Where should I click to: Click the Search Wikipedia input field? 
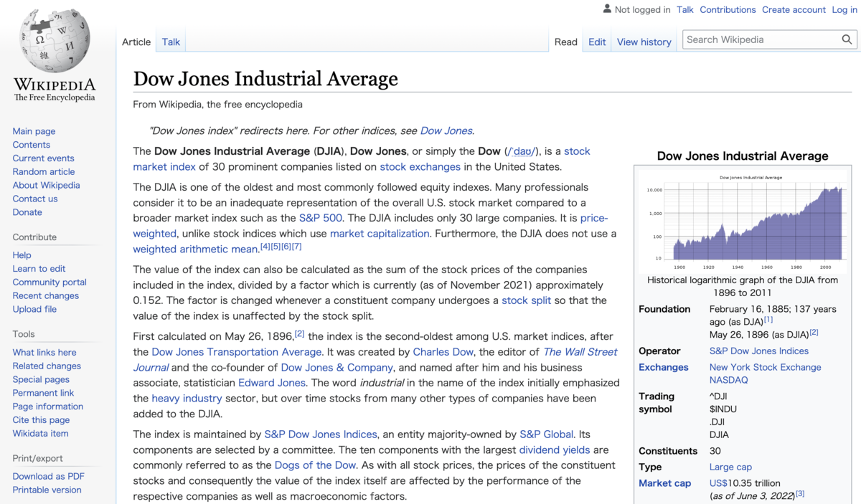[762, 39]
